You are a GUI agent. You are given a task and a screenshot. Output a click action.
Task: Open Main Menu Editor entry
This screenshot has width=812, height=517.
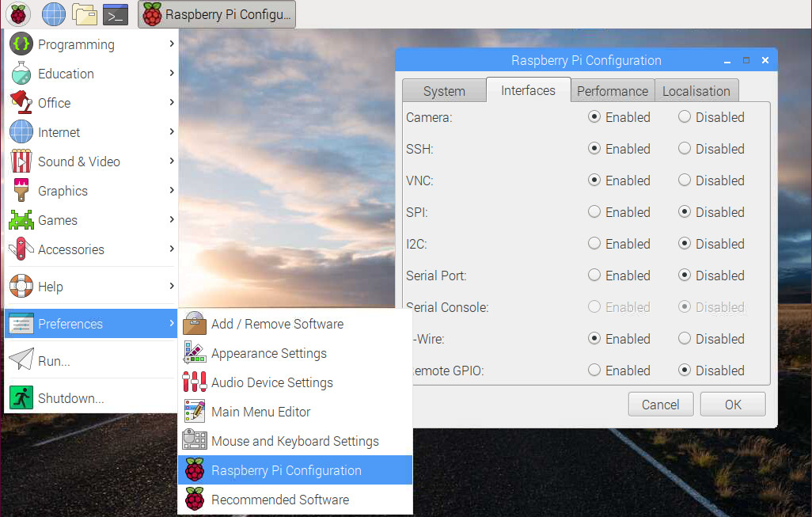295,412
